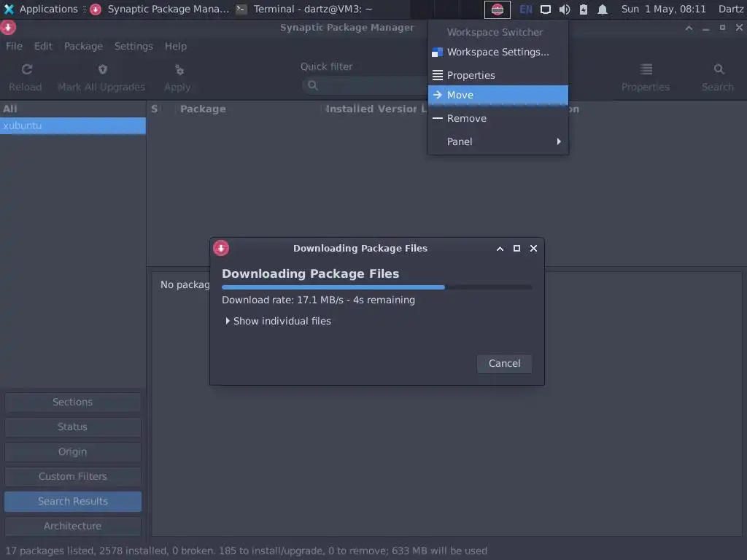This screenshot has width=747, height=560.
Task: Click the Dartz user name in panel
Action: pyautogui.click(x=730, y=9)
